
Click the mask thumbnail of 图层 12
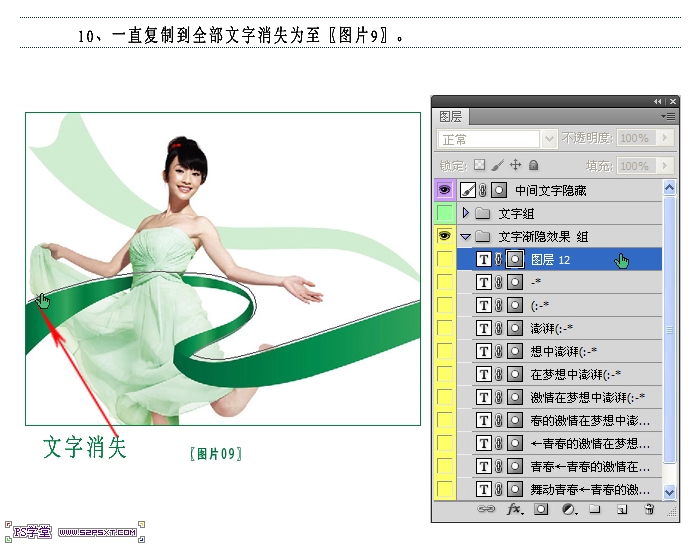pyautogui.click(x=515, y=259)
